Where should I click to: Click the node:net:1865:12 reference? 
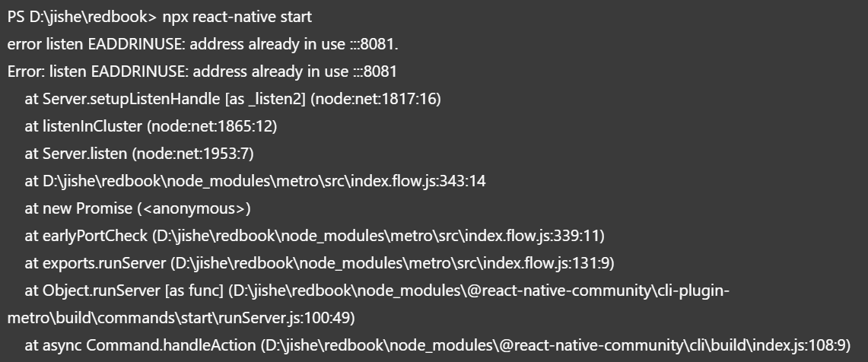pos(212,126)
